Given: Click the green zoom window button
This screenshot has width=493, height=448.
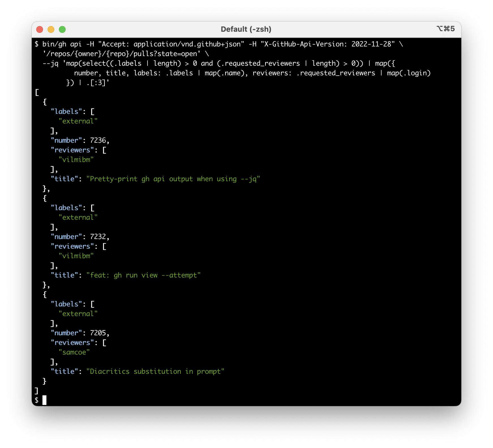Looking at the screenshot, I should pyautogui.click(x=62, y=29).
